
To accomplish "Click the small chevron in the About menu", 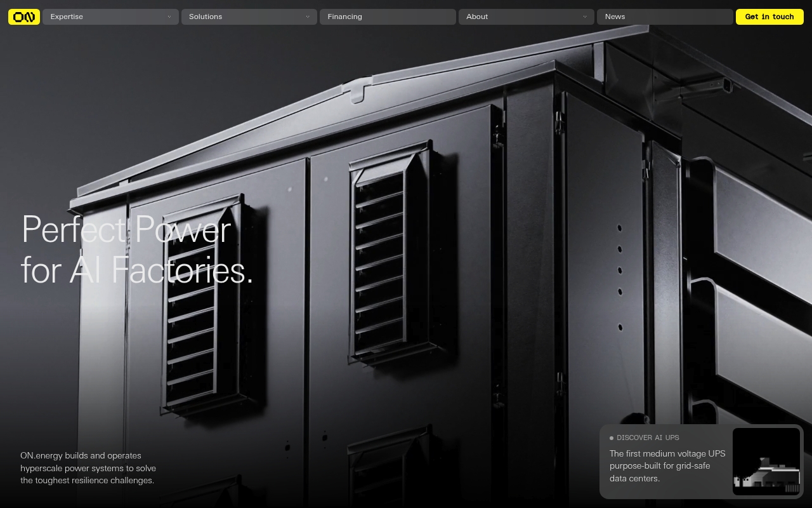I will (585, 17).
